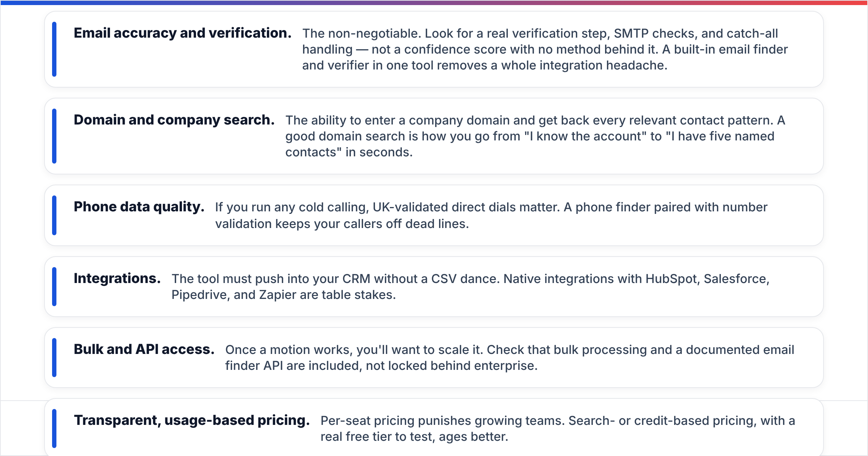
Task: Click the "Email accuracy and verification." heading
Action: coord(183,33)
